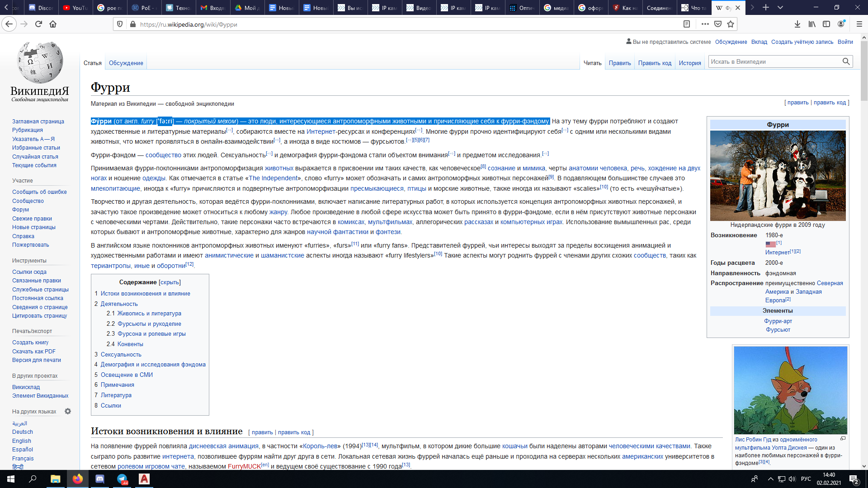Open the list all tabs dropdown

(780, 8)
